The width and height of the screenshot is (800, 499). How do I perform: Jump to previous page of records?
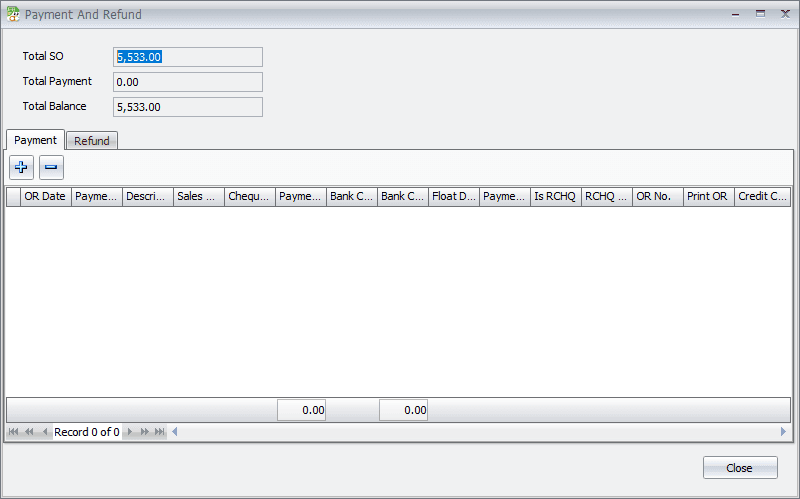click(29, 432)
